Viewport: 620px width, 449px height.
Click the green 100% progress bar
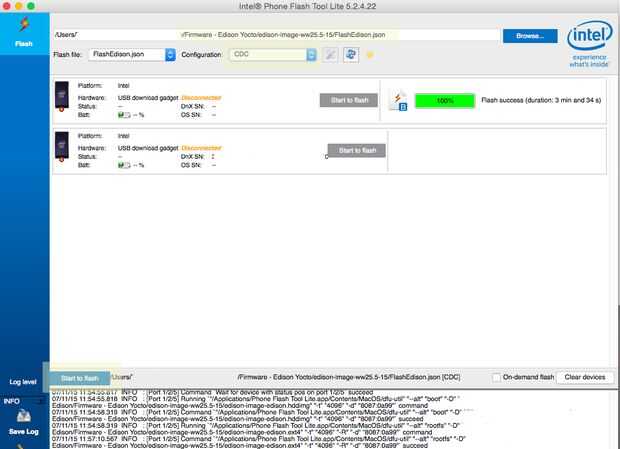445,101
